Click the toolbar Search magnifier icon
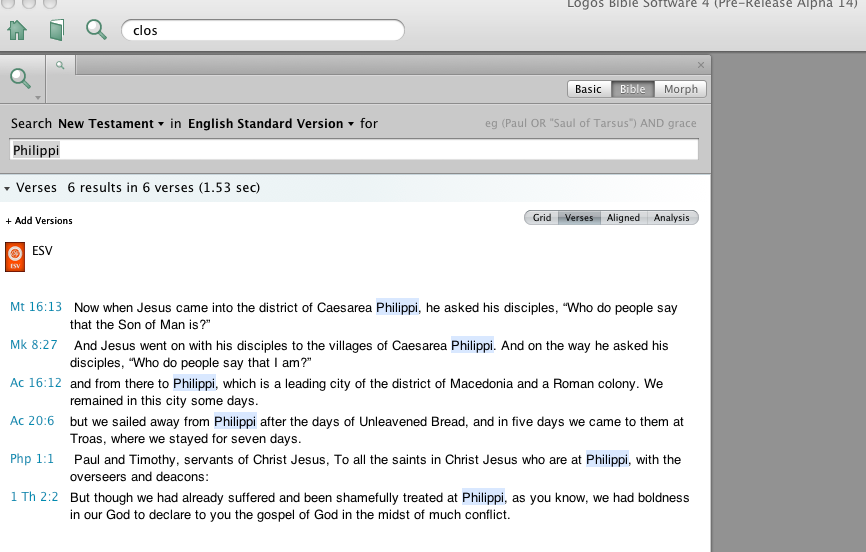This screenshot has width=866, height=552. 96,29
